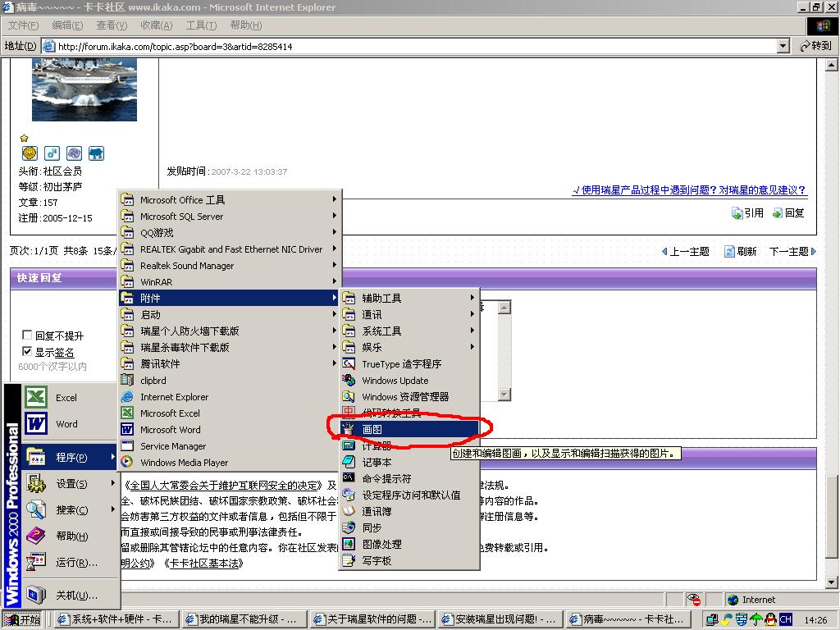Open Paint (画图) in the Accessories menu
This screenshot has width=840, height=630.
click(x=409, y=429)
